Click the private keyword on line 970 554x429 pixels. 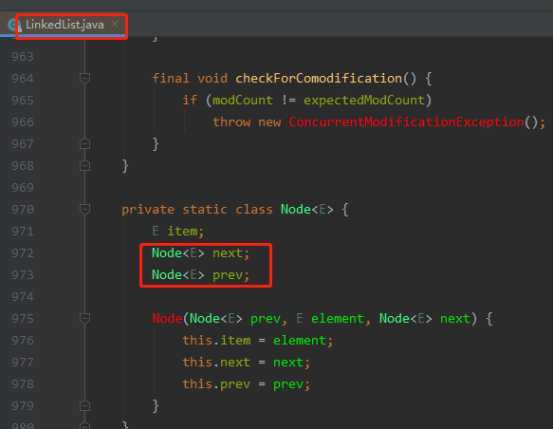click(148, 210)
